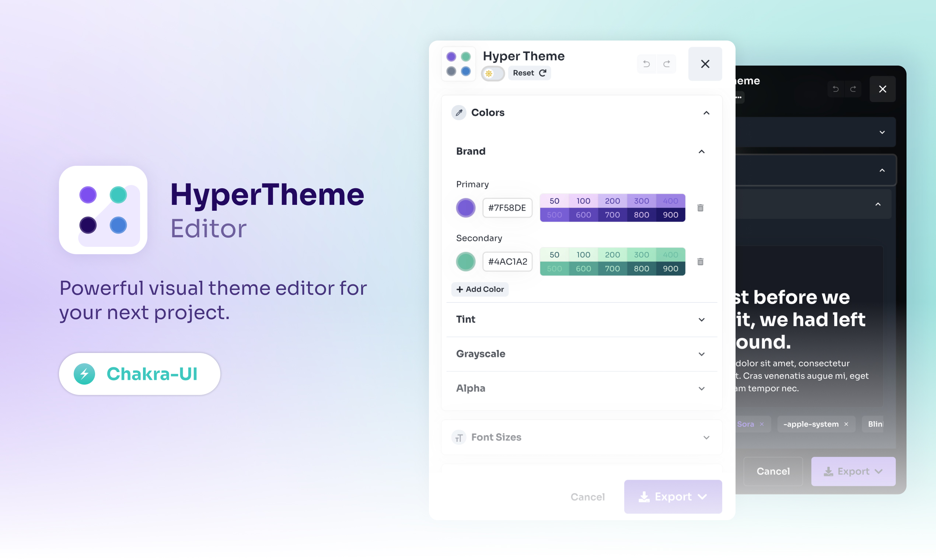Click the Chakra-UI lightning bolt icon
The width and height of the screenshot is (936, 560).
[x=85, y=373]
